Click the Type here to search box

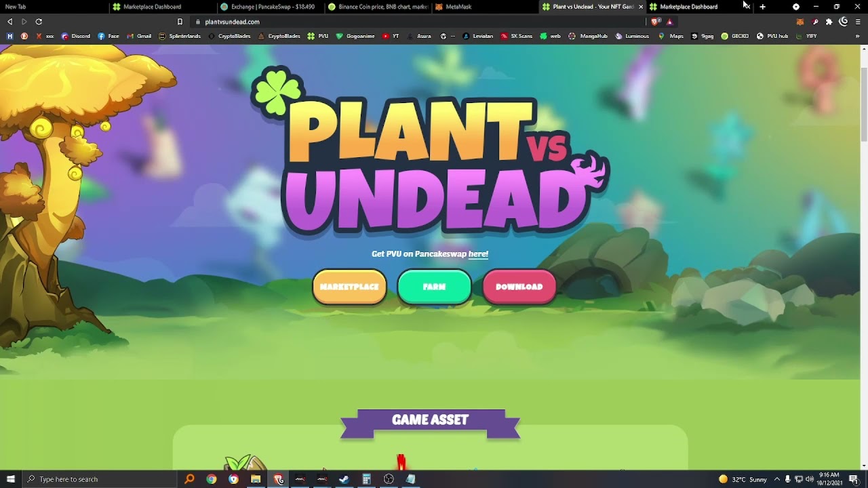[100, 479]
